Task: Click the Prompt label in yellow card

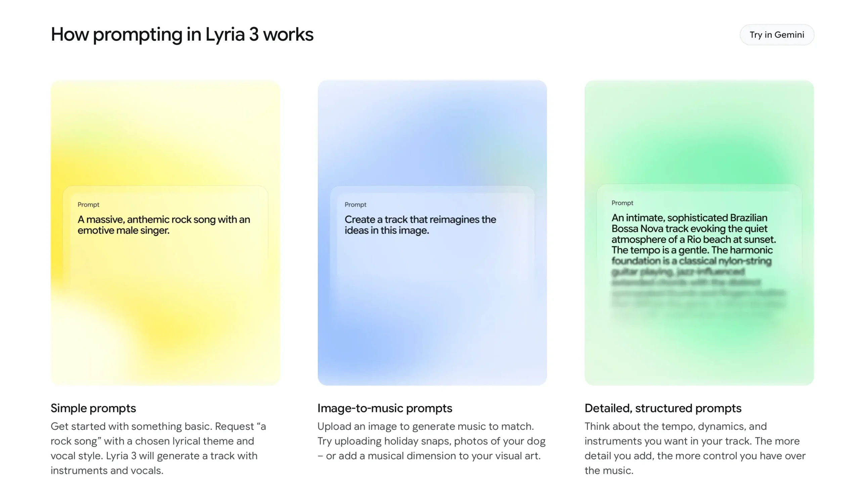Action: point(88,204)
